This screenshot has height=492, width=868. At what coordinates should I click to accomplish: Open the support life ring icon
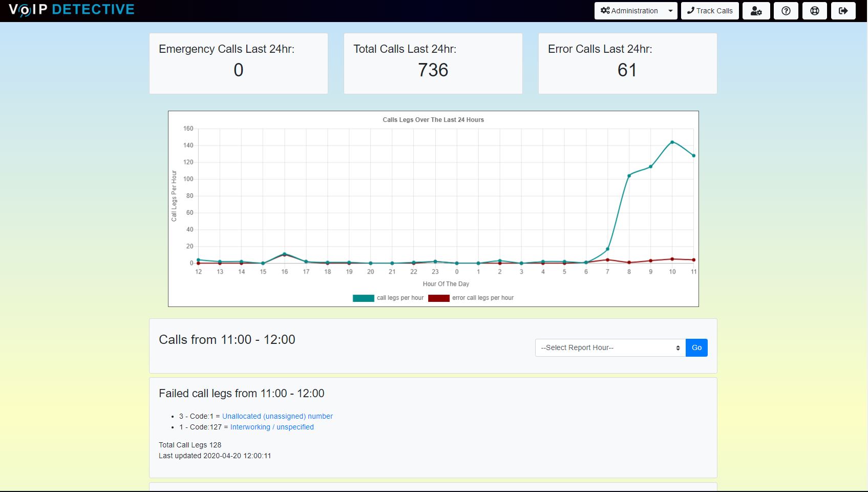[x=814, y=11]
